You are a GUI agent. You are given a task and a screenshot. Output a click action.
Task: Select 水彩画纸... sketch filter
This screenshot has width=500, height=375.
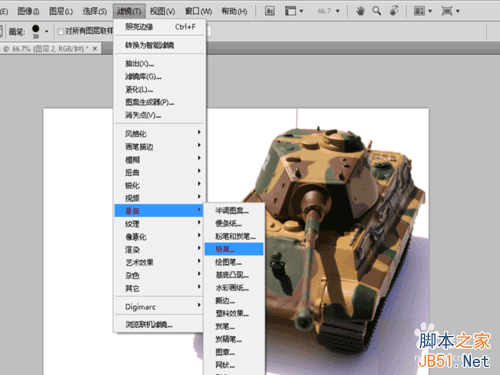(234, 288)
